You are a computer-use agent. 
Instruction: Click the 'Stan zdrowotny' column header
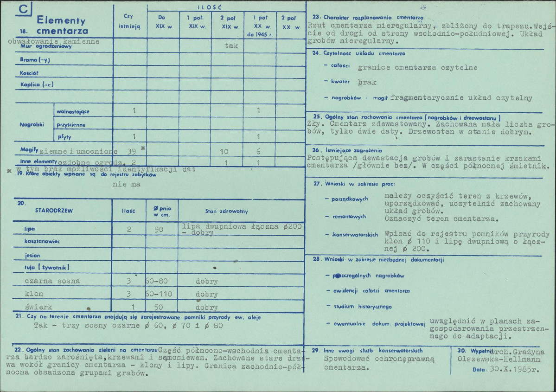coord(227,211)
